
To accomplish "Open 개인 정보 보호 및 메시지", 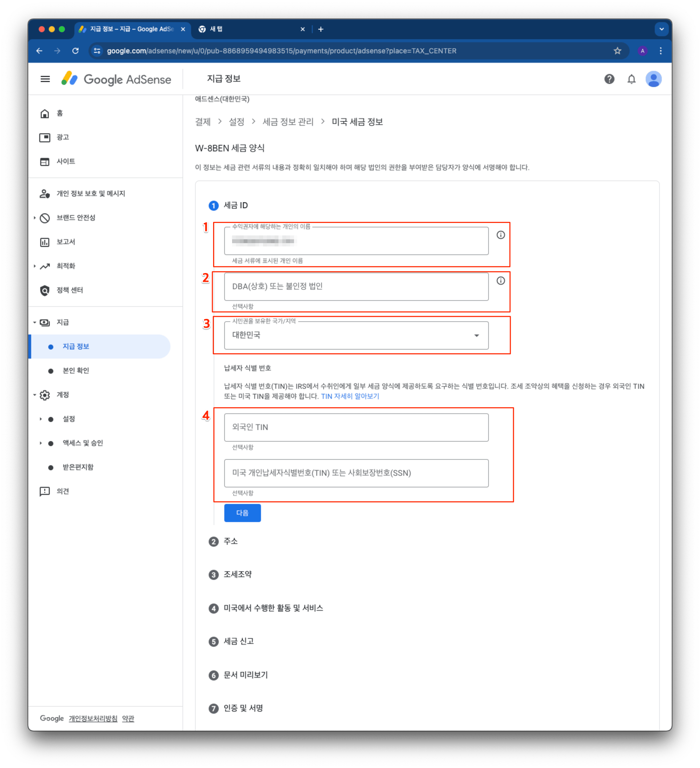I will (91, 194).
